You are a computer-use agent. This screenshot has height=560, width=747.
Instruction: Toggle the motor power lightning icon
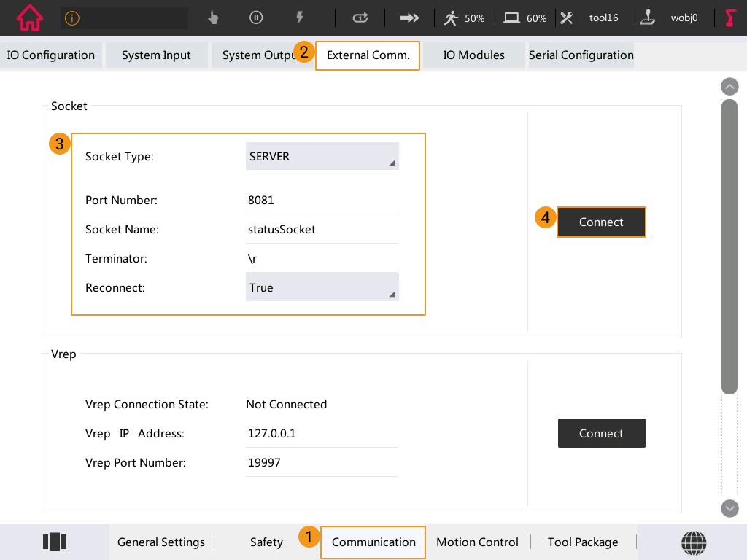pyautogui.click(x=299, y=18)
